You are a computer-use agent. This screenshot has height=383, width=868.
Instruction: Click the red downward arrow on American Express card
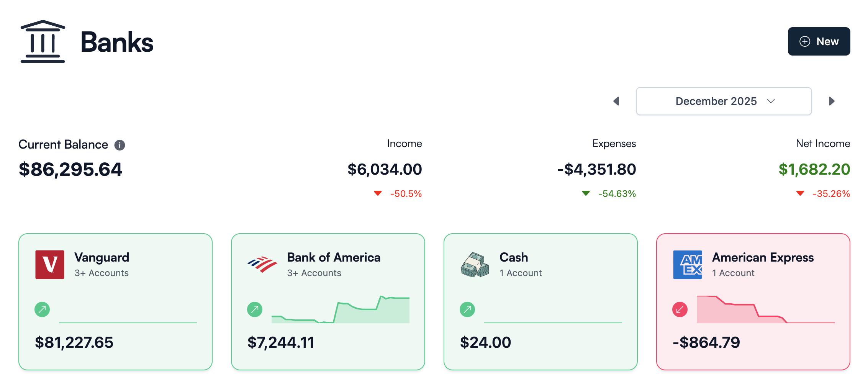680,309
